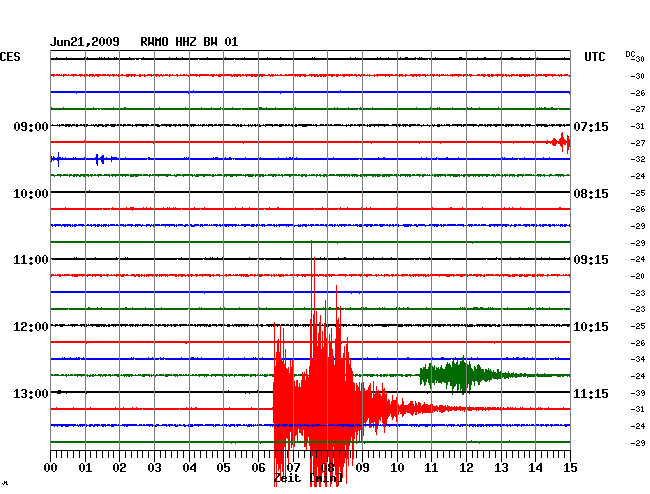Select the 12:00 local time label
The width and height of the screenshot is (650, 494).
click(x=31, y=327)
